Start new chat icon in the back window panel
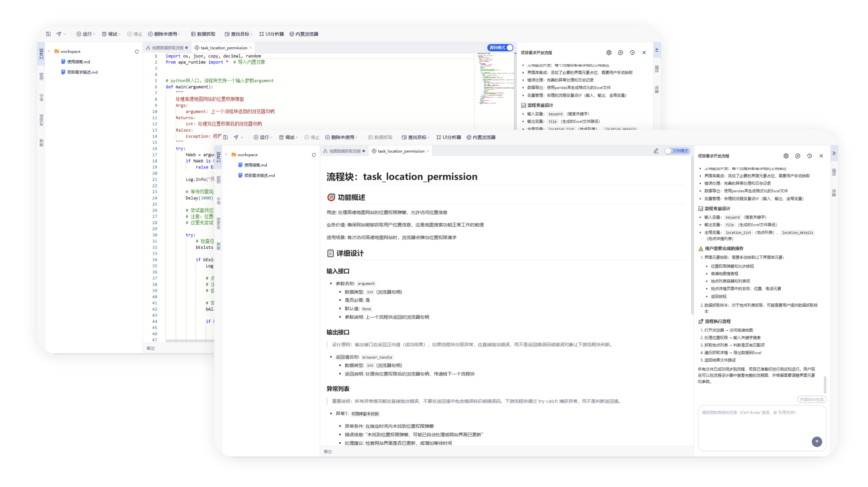The height and width of the screenshot is (487, 868). [621, 53]
